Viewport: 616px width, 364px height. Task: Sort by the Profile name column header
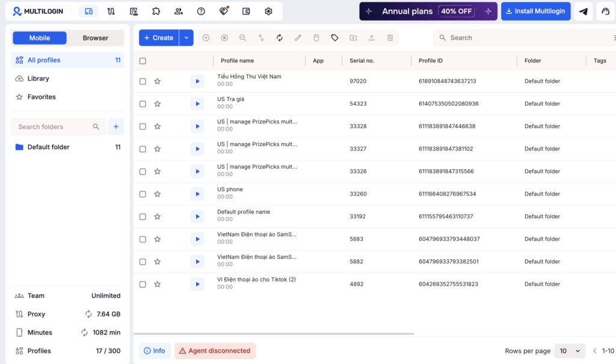pyautogui.click(x=237, y=61)
